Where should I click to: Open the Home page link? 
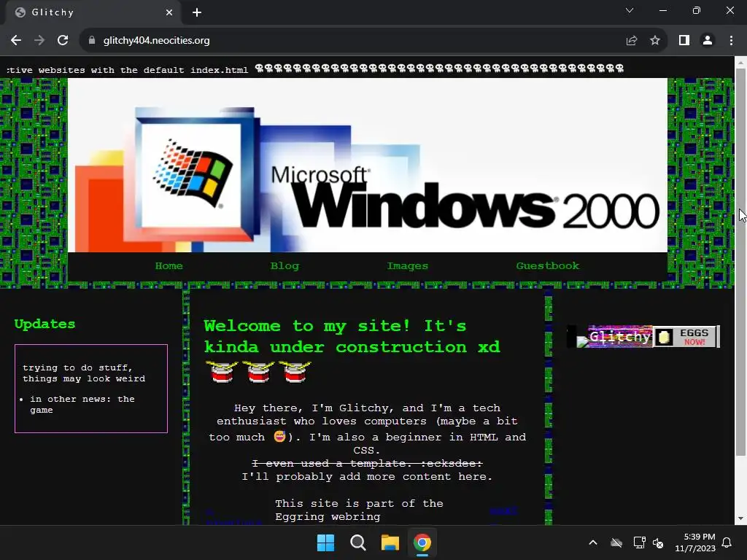click(x=169, y=265)
